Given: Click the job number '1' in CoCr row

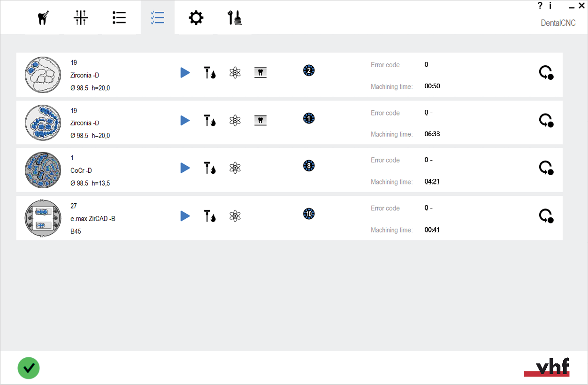Looking at the screenshot, I should coord(72,158).
